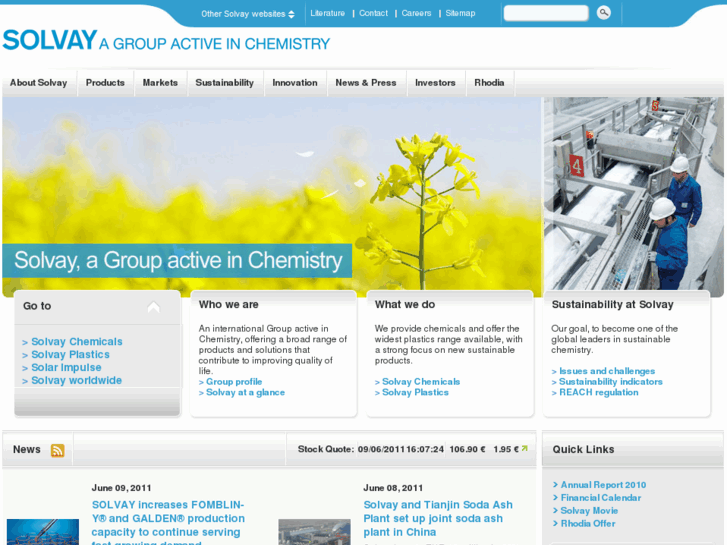Read the Tianjin Soda Ash news headline
Viewport: 727px width, 545px height.
(x=438, y=519)
